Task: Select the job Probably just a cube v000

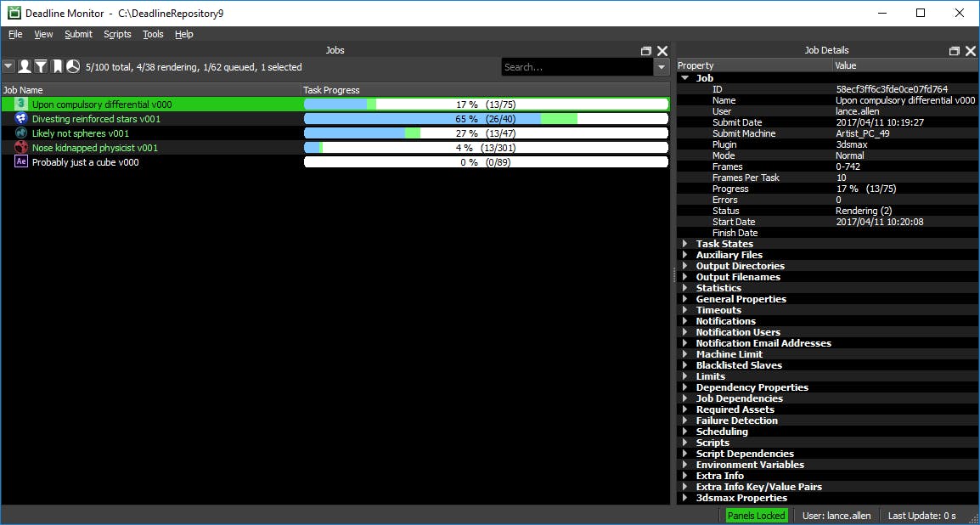Action: point(86,162)
